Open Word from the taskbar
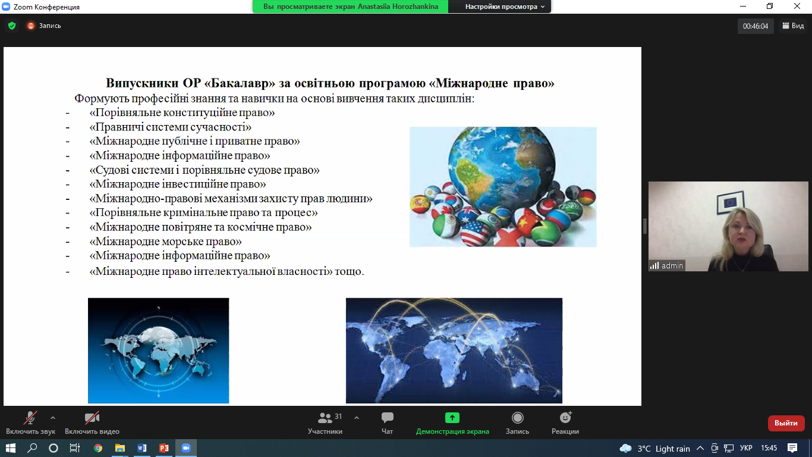This screenshot has width=812, height=457. (x=142, y=448)
